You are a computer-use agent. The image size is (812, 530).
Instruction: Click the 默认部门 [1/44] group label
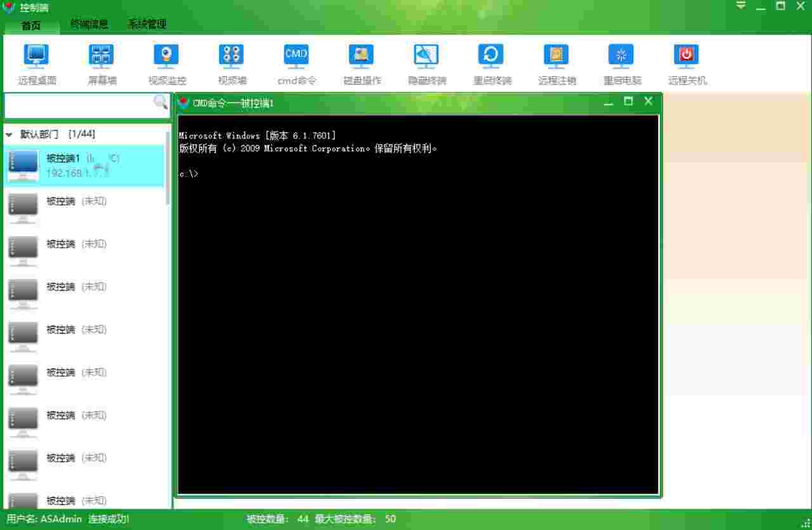(x=58, y=134)
